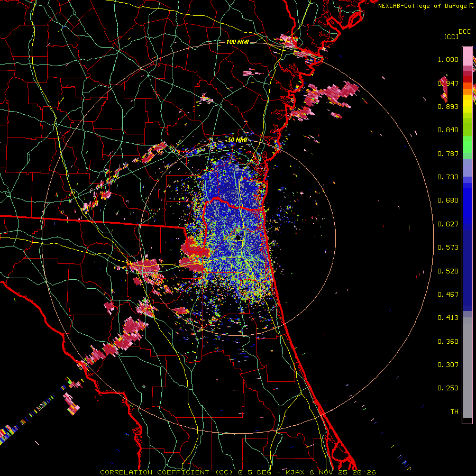The height and width of the screenshot is (476, 476).
Task: Click the TH threshold legend label
Action: click(x=454, y=412)
